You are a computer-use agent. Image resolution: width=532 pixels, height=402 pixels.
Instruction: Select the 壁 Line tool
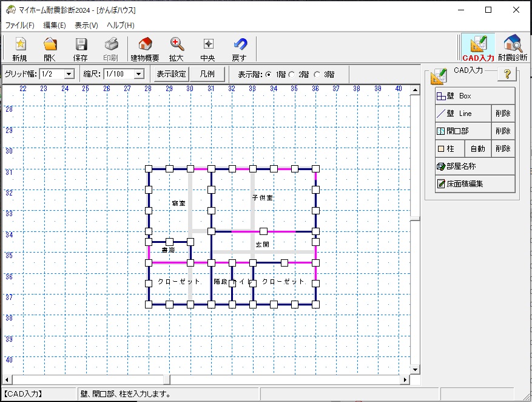(x=463, y=114)
